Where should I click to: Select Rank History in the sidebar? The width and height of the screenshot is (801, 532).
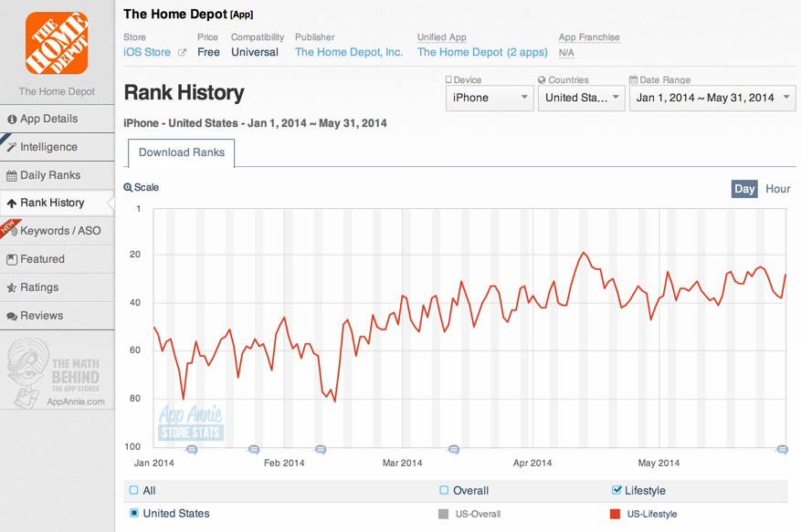[57, 203]
